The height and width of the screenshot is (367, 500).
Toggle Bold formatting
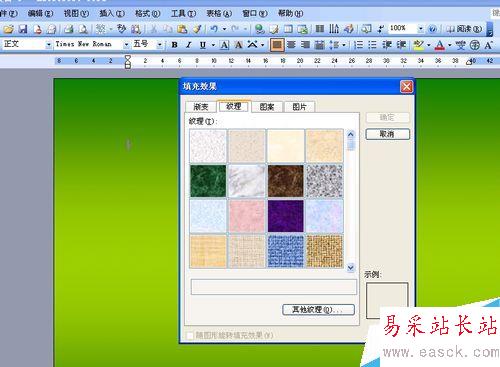(x=174, y=45)
